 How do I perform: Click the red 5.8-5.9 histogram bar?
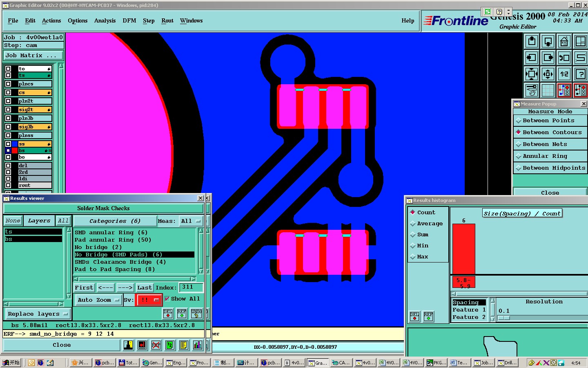tap(463, 249)
